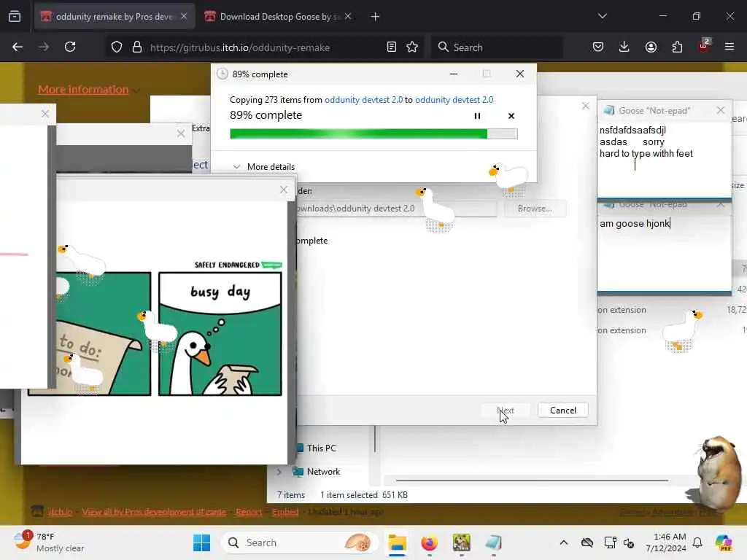
Task: Open notification bell in taskbar
Action: 697,542
